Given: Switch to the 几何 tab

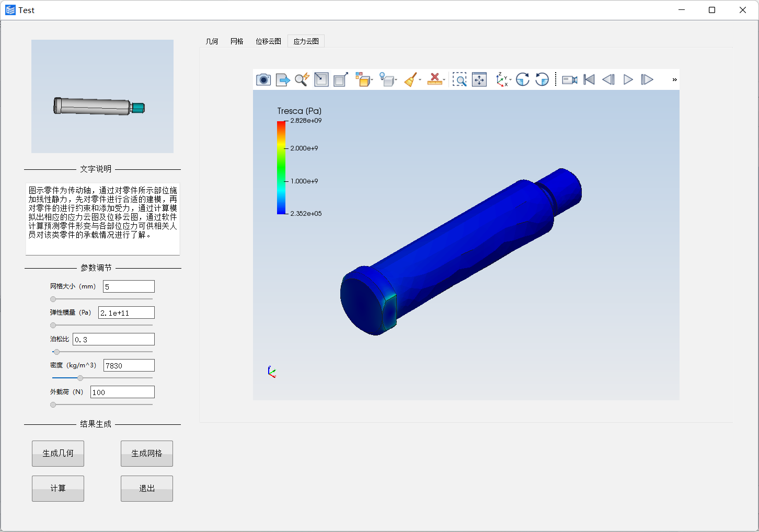Looking at the screenshot, I should tap(212, 41).
